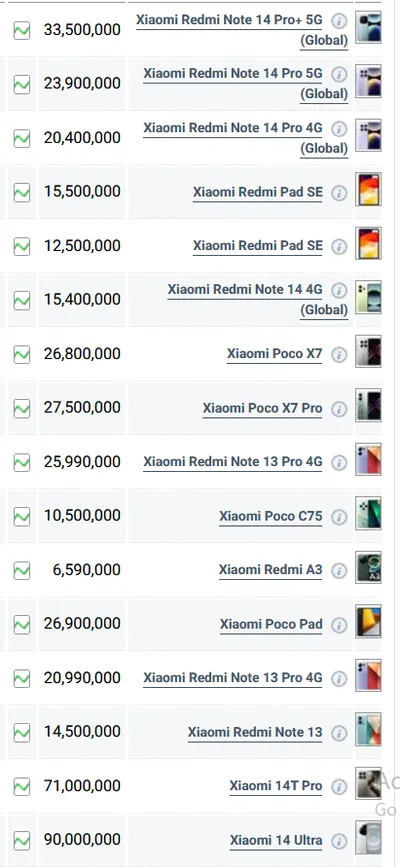Click info icon beside Xiaomi Redmi Note 13
Viewport: 400px width, 867px height.
click(339, 733)
